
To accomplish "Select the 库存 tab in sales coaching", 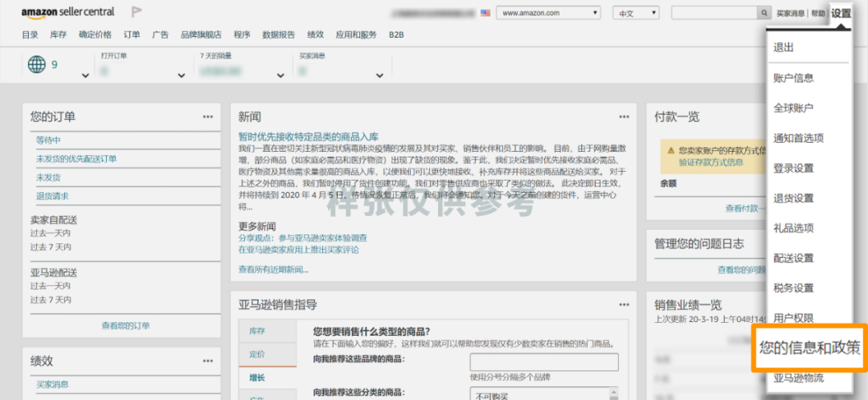I will [268, 332].
